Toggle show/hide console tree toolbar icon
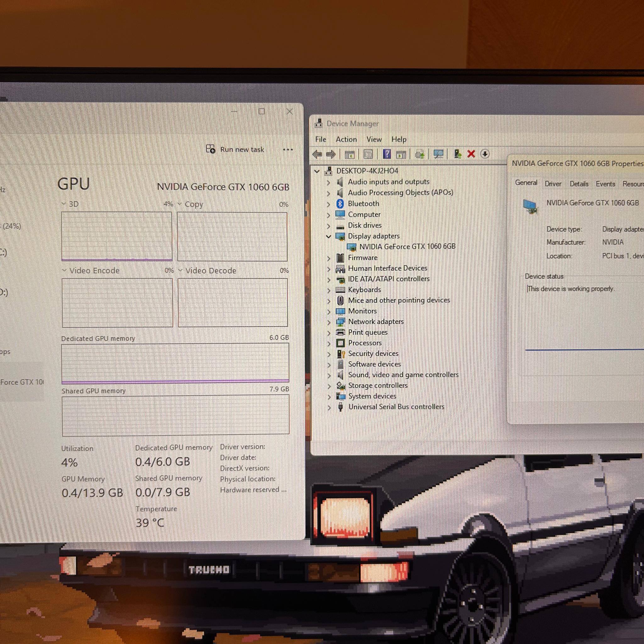This screenshot has height=644, width=644. (x=349, y=154)
